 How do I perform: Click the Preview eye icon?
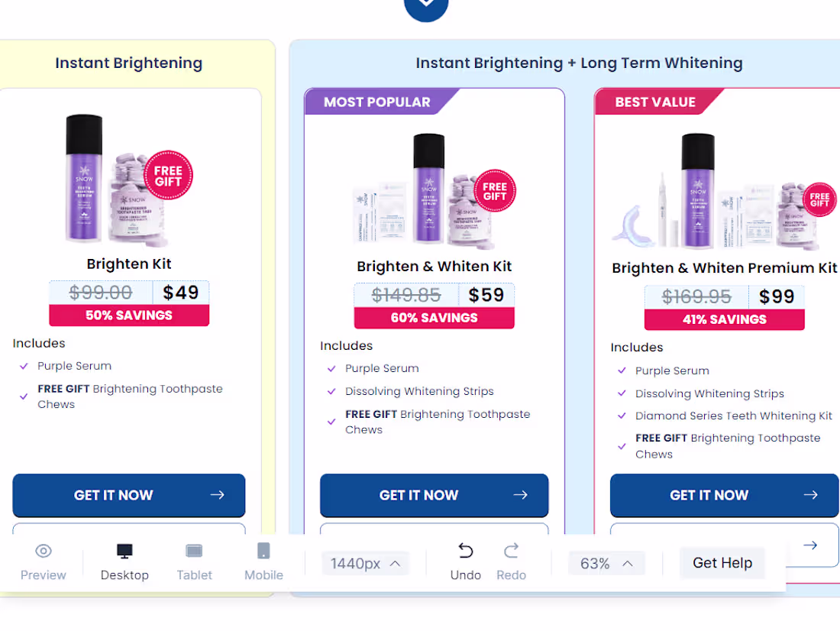pos(44,551)
